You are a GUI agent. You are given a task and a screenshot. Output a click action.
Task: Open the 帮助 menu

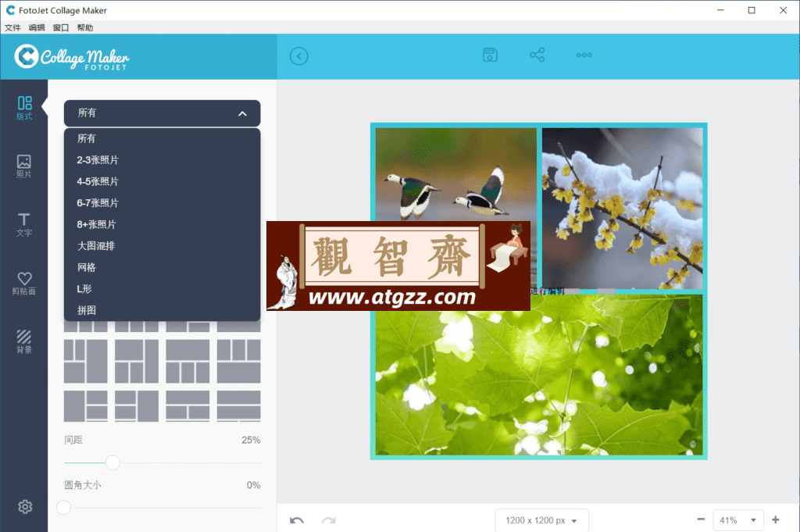(84, 27)
